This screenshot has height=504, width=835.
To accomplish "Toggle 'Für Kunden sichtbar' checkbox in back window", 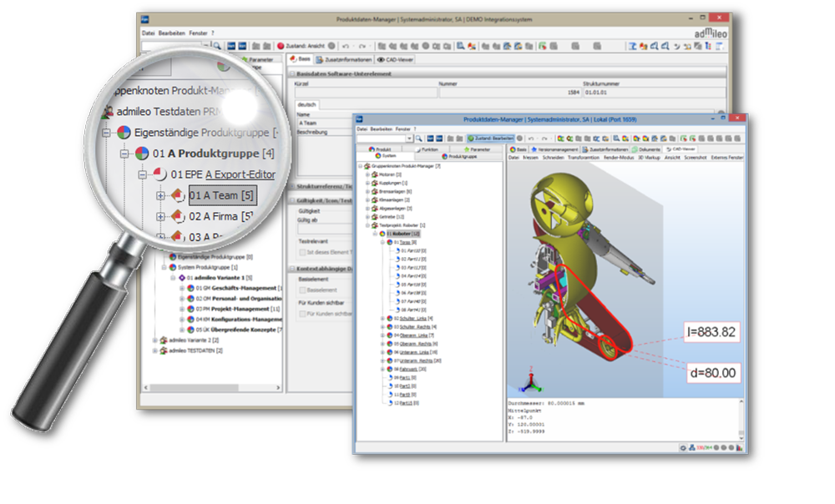I will pyautogui.click(x=302, y=314).
